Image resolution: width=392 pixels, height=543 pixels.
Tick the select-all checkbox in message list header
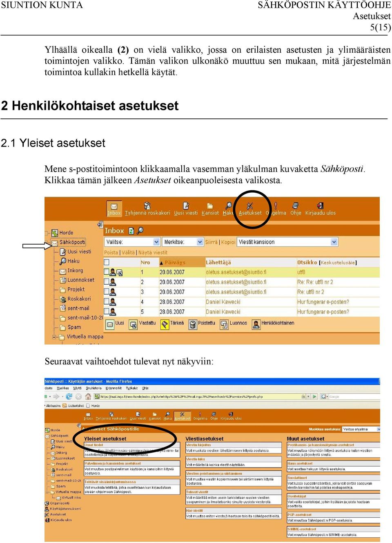click(x=107, y=262)
